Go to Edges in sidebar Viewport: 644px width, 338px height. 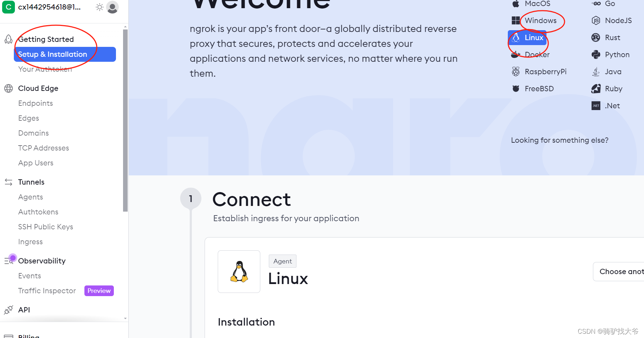point(29,118)
